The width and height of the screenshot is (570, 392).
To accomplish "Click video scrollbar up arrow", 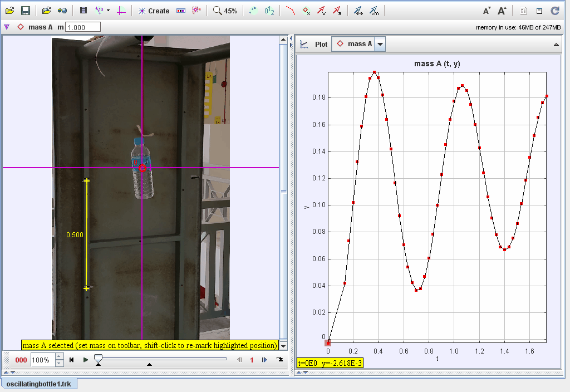I will (283, 40).
